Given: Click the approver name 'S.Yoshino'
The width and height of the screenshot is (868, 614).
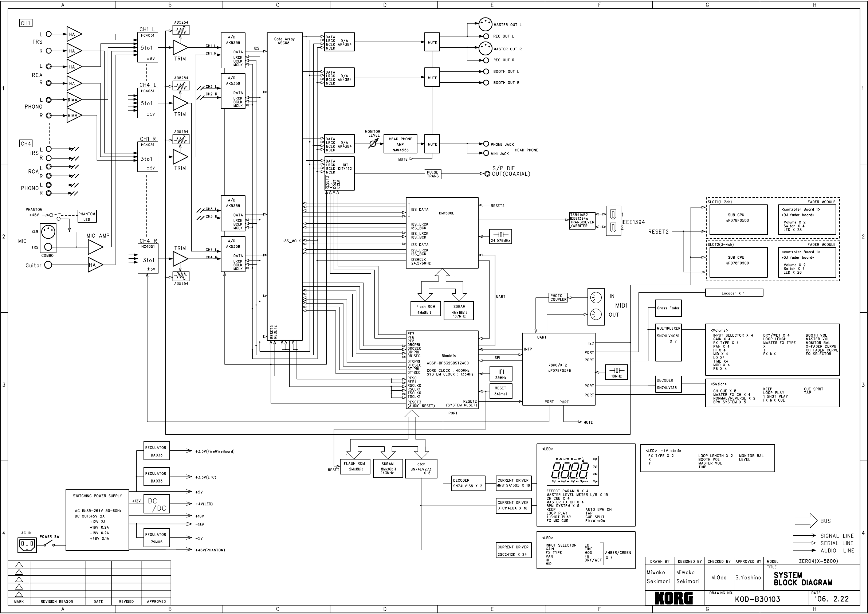Looking at the screenshot, I should tap(748, 578).
